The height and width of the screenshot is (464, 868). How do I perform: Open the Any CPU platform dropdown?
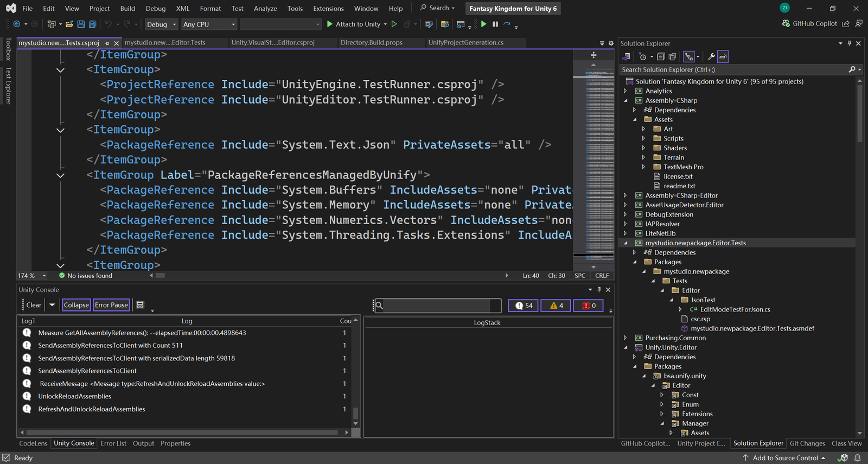click(209, 24)
